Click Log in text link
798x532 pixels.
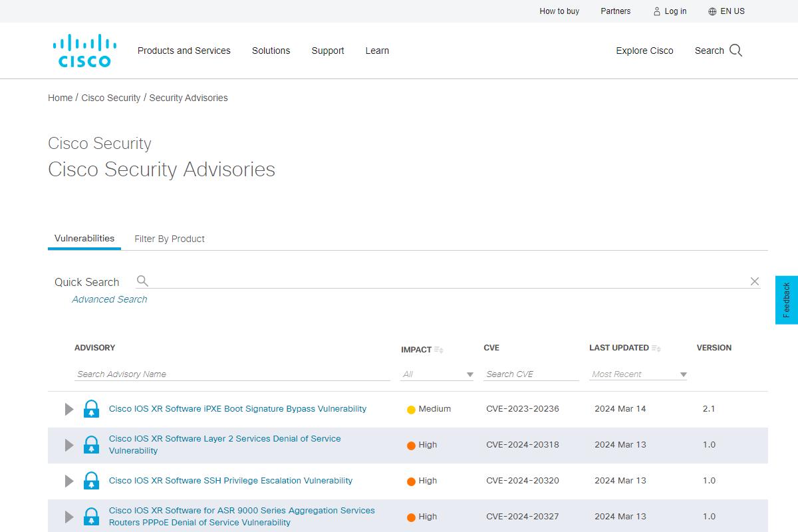tap(676, 11)
